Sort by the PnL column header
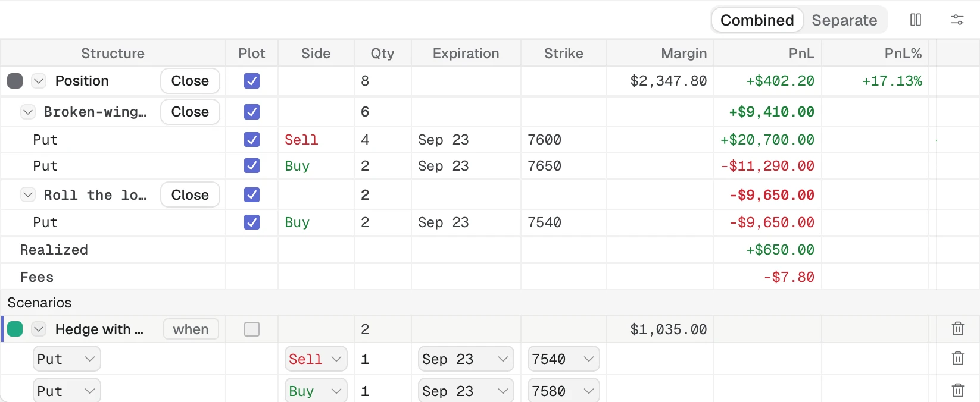Viewport: 980px width, 402px height. (768, 54)
